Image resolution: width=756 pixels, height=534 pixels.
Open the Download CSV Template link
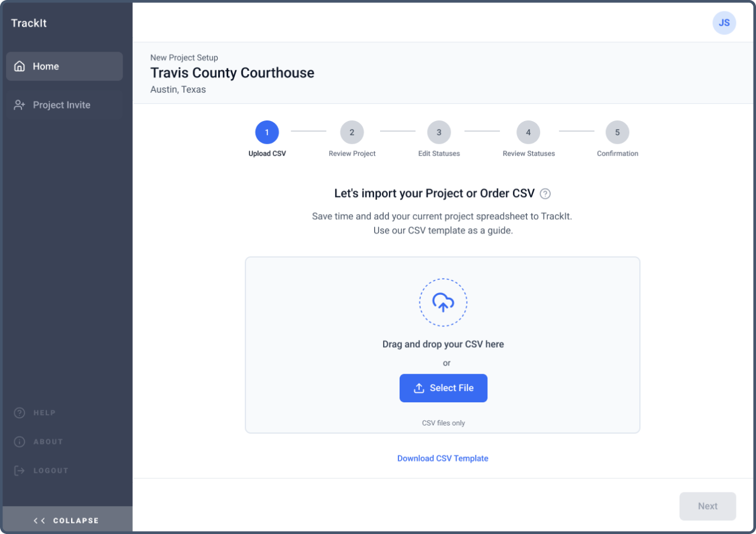pos(443,458)
